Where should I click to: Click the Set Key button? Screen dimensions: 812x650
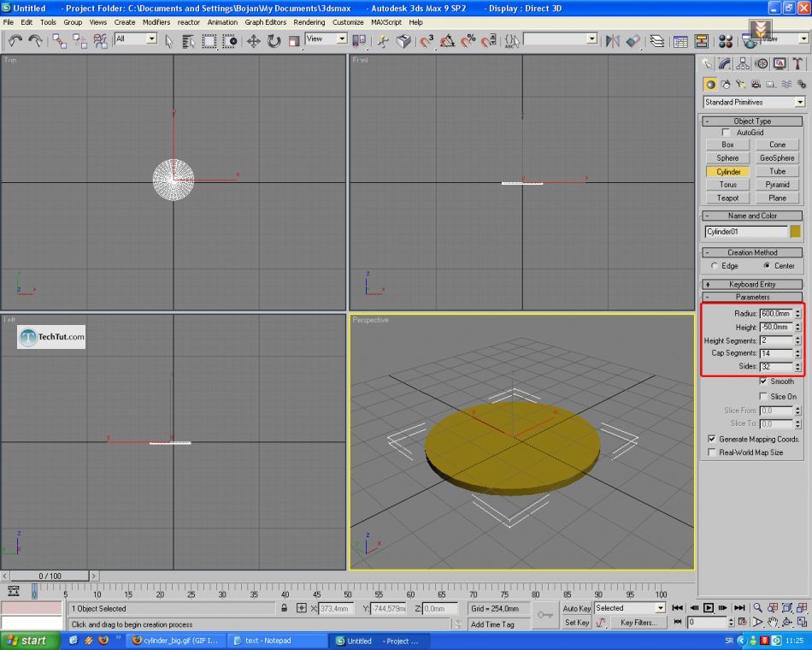tap(577, 623)
